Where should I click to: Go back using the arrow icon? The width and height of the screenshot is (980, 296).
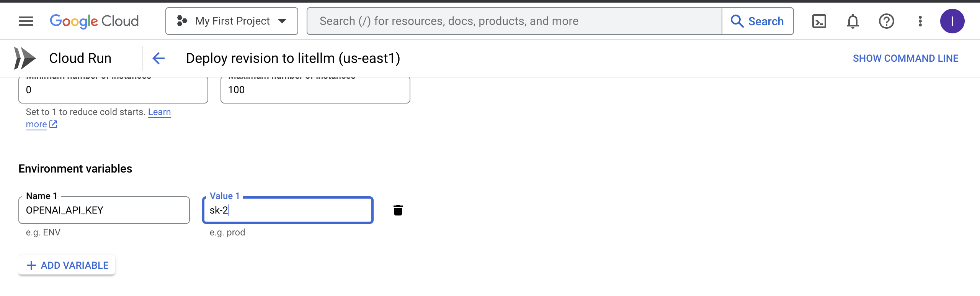[158, 58]
